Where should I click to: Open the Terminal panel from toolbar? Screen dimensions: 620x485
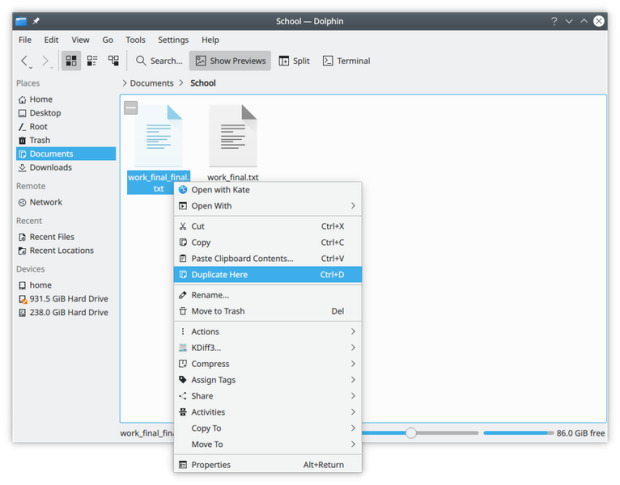tap(346, 61)
